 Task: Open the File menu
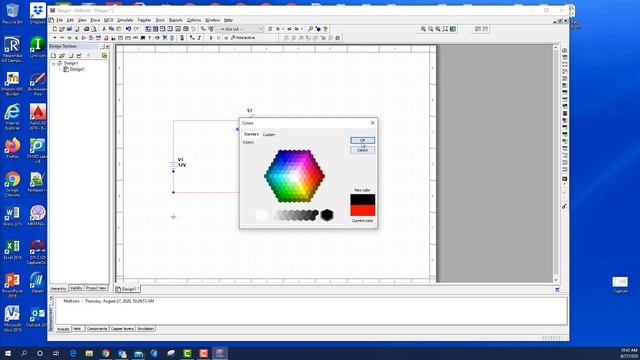60,20
